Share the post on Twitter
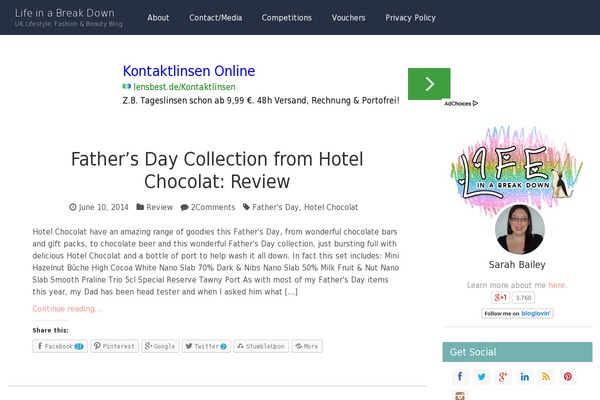Image resolution: width=600 pixels, height=400 pixels. point(206,346)
